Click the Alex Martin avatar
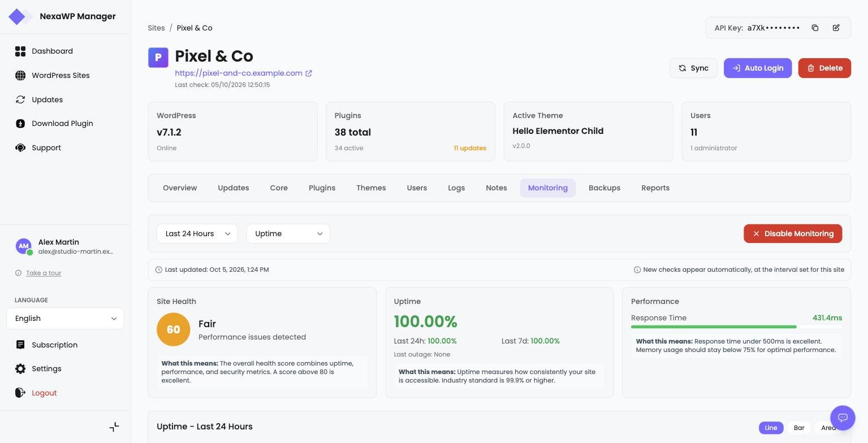 pos(24,246)
